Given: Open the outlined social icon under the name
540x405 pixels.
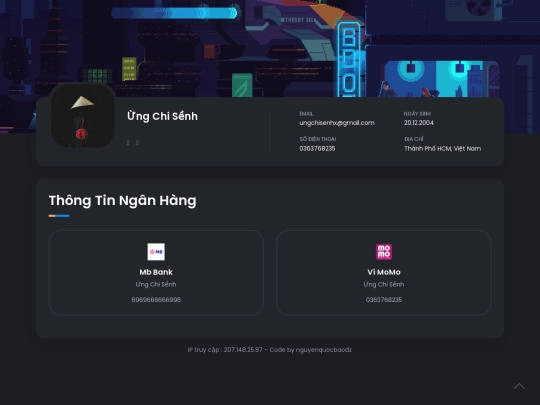Looking at the screenshot, I should click(x=137, y=143).
